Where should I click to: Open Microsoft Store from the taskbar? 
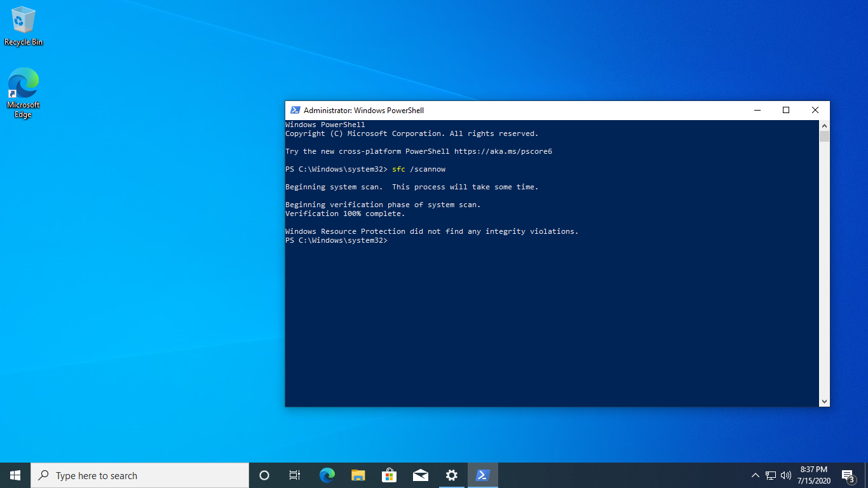tap(389, 475)
